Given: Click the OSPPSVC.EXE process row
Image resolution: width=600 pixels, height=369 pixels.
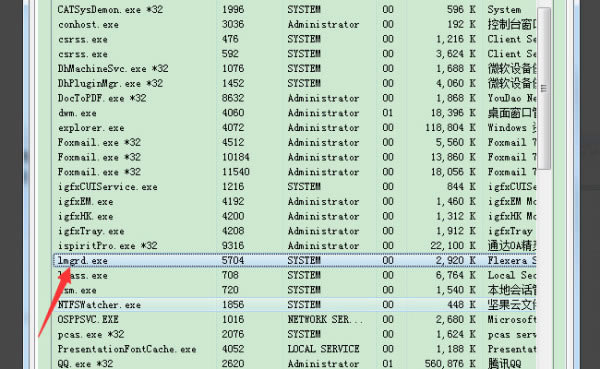Looking at the screenshot, I should (295, 320).
